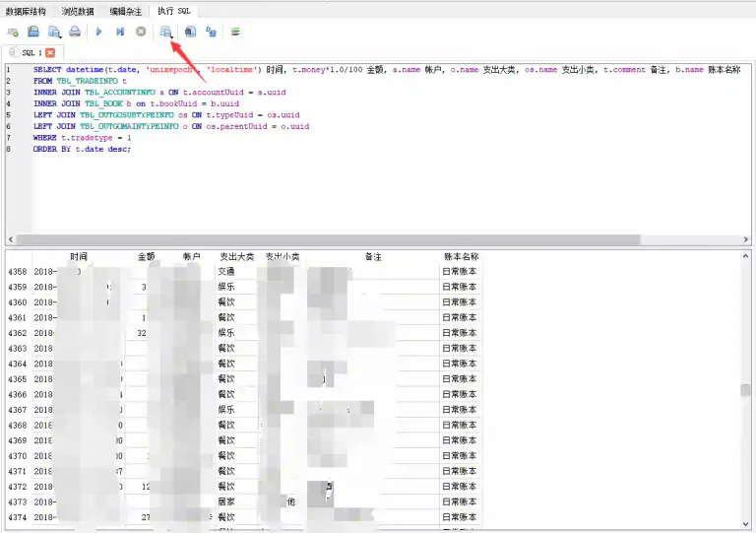The width and height of the screenshot is (756, 533).
Task: Select row number 4362
Action: pyautogui.click(x=18, y=333)
